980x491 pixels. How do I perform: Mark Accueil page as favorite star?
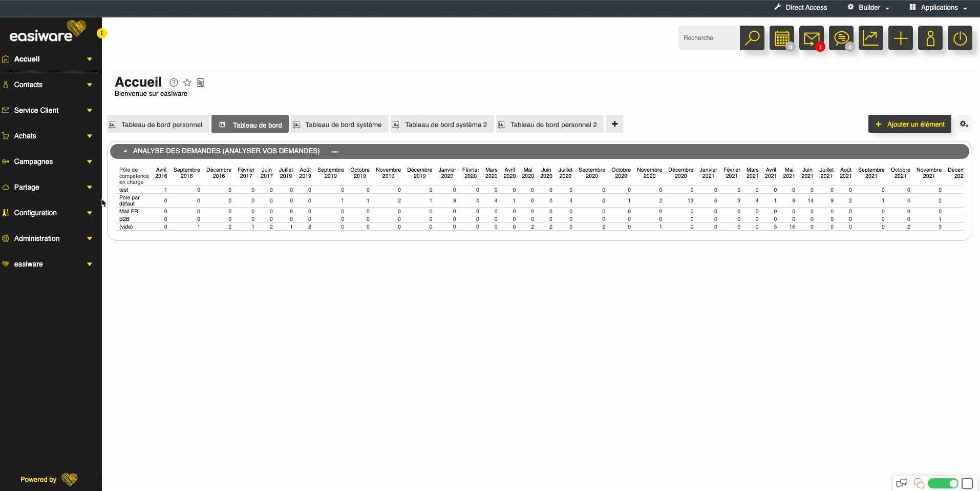click(187, 83)
